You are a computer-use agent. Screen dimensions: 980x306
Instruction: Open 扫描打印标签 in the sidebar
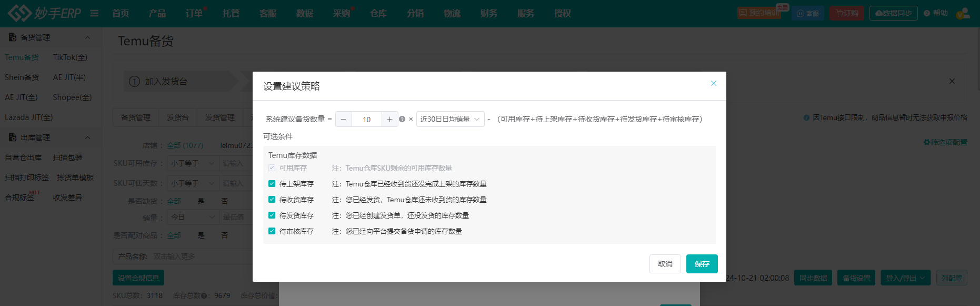pos(27,177)
